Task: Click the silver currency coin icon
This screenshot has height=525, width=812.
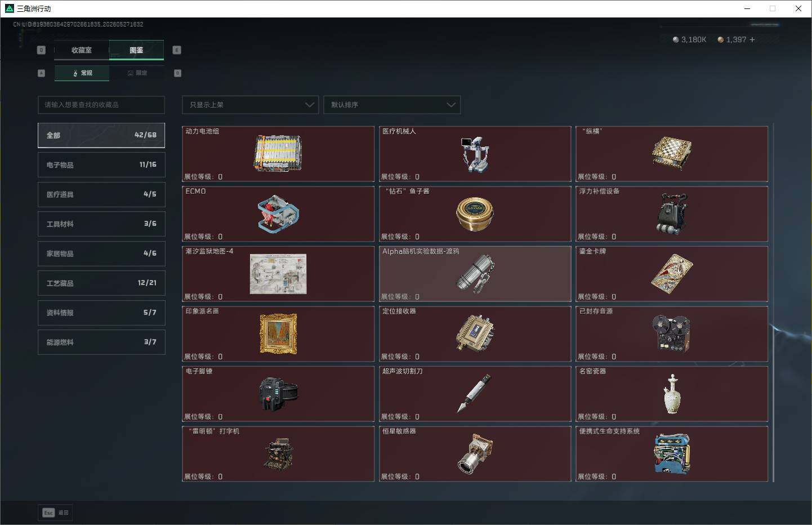Action: tap(676, 39)
